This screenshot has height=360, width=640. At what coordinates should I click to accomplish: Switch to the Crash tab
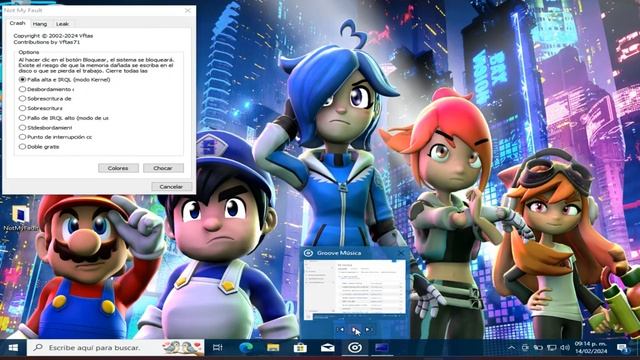click(x=18, y=23)
